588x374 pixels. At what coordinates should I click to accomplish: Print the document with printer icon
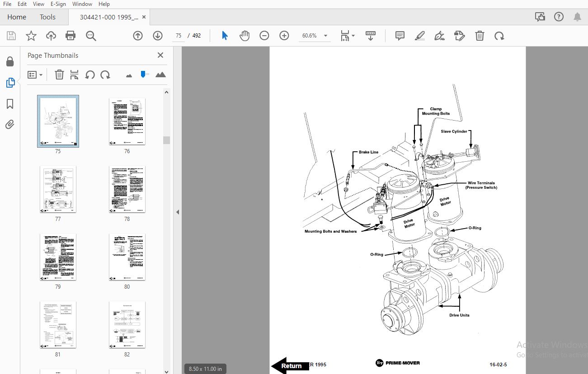point(71,36)
